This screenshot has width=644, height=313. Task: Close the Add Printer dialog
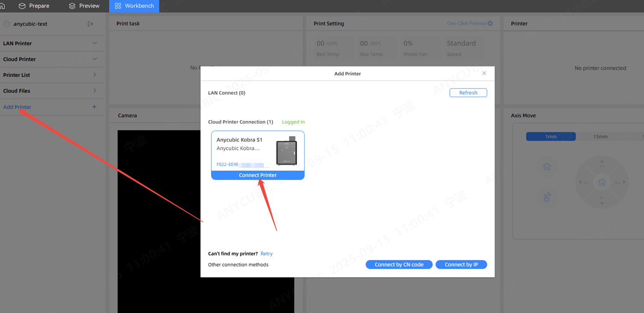tap(484, 73)
